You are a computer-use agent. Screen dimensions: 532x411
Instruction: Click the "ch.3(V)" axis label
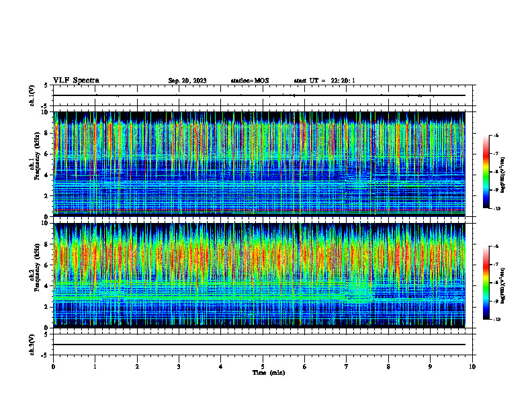(x=32, y=345)
